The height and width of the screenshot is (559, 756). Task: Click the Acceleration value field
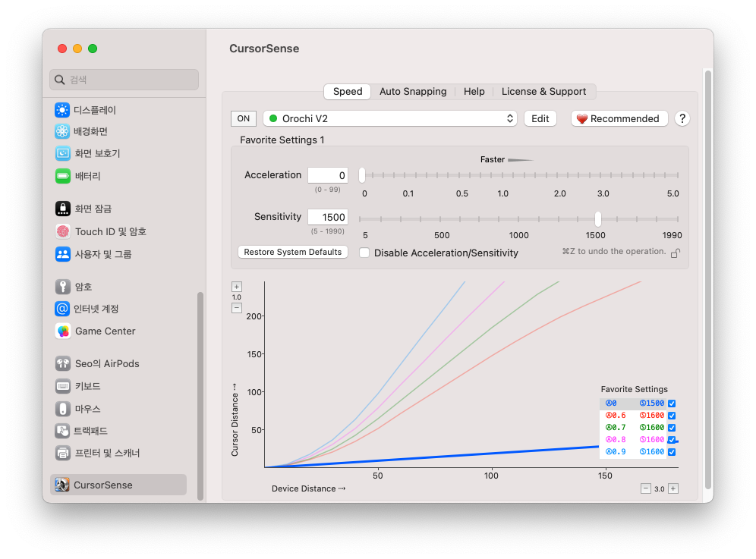point(328,175)
